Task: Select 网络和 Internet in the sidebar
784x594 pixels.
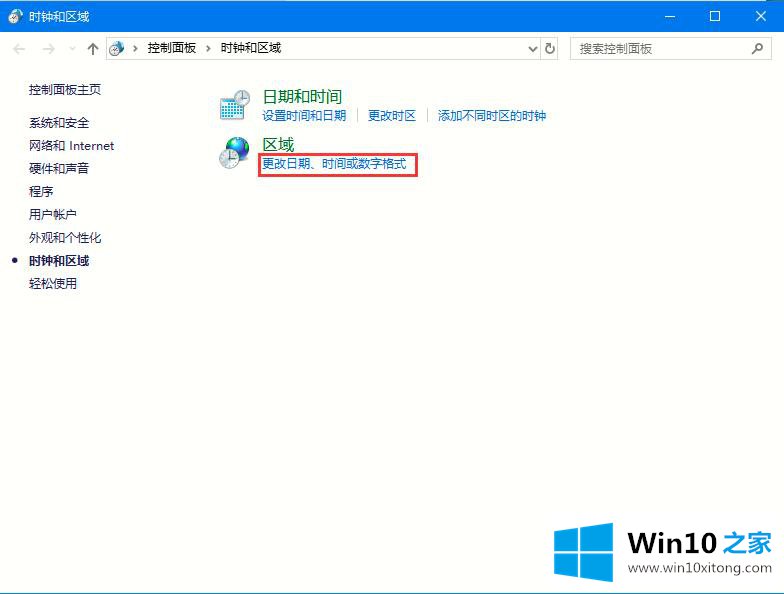Action: [x=71, y=146]
